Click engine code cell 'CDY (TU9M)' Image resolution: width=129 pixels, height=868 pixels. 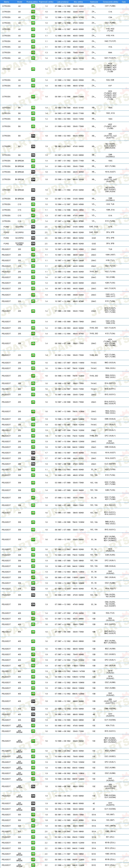110,6
